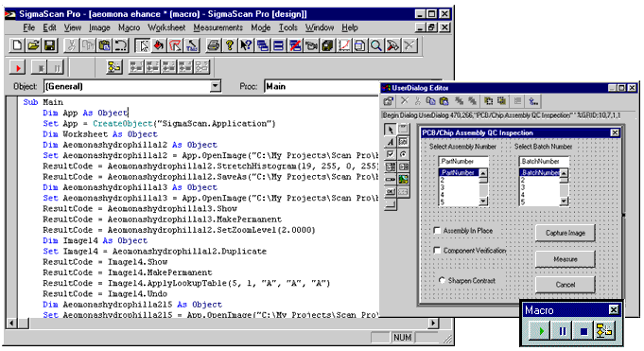Open the Macro menu

point(129,27)
